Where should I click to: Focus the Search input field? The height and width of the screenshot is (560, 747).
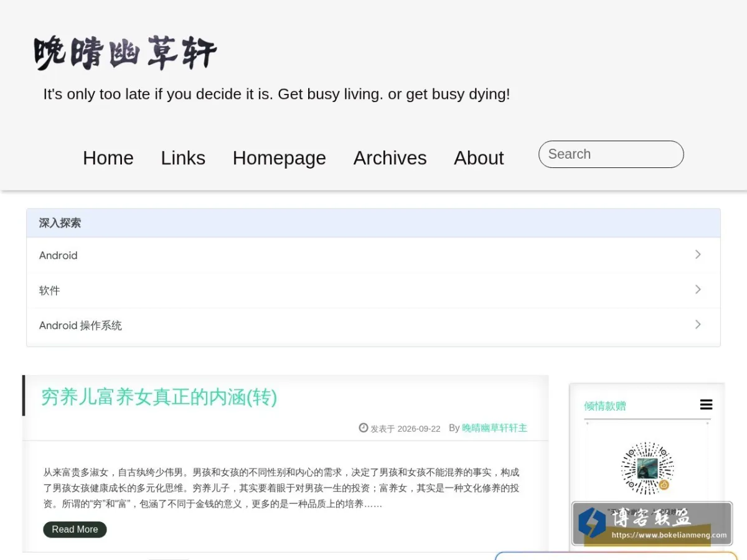click(611, 154)
